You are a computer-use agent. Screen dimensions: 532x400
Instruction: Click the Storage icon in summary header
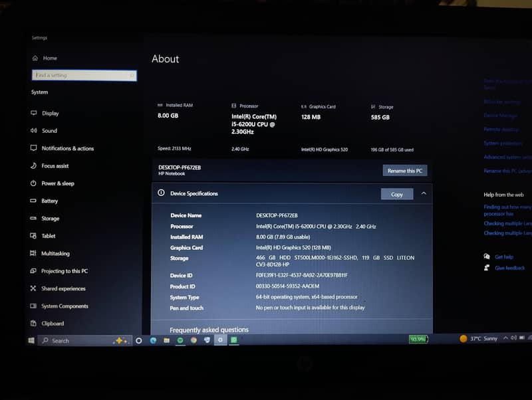373,107
